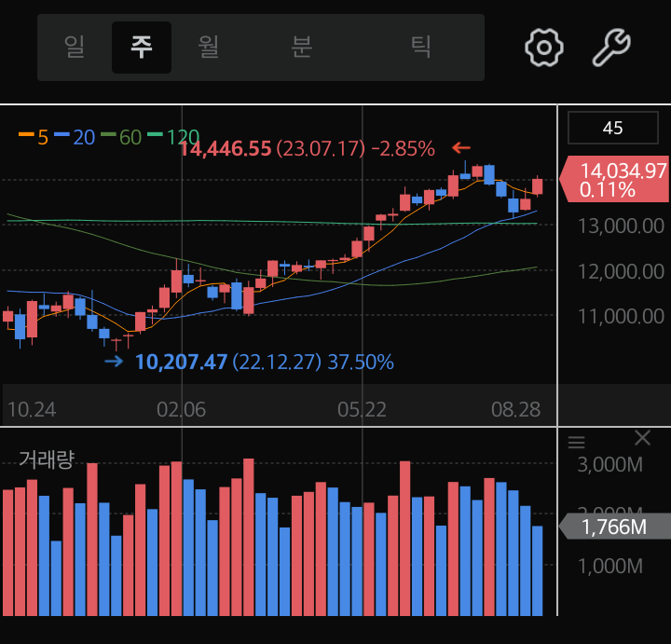Click the last red candlestick on the chart

pyautogui.click(x=538, y=186)
